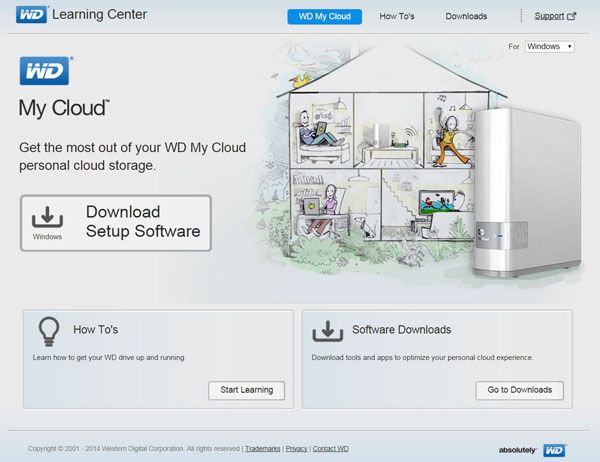Open the Downloads menu item
600x462 pixels.
(x=466, y=16)
